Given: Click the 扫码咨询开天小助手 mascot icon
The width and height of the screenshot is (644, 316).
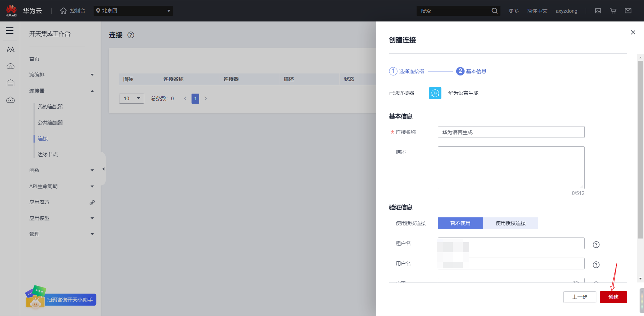Looking at the screenshot, I should [35, 297].
